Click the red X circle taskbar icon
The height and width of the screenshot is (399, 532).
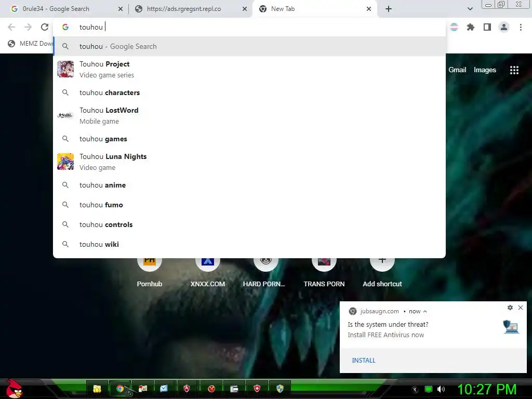click(x=211, y=389)
